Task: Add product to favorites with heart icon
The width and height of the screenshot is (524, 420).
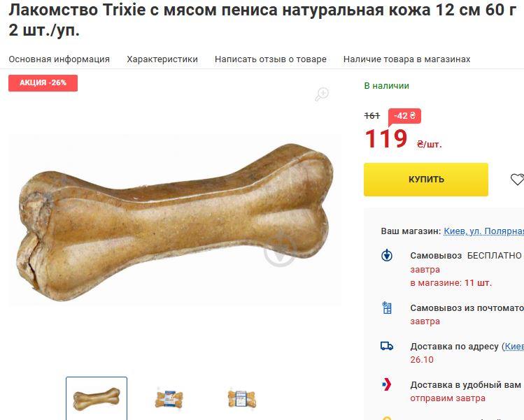Action: (517, 180)
